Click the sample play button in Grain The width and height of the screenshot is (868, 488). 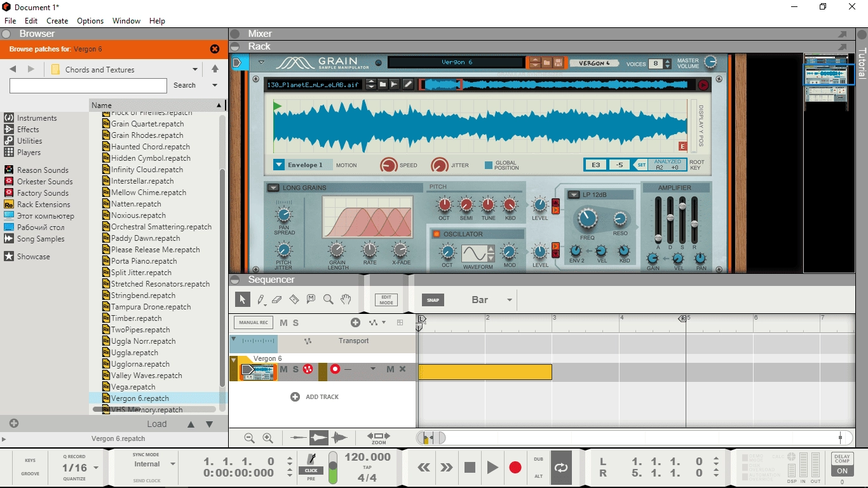click(703, 85)
